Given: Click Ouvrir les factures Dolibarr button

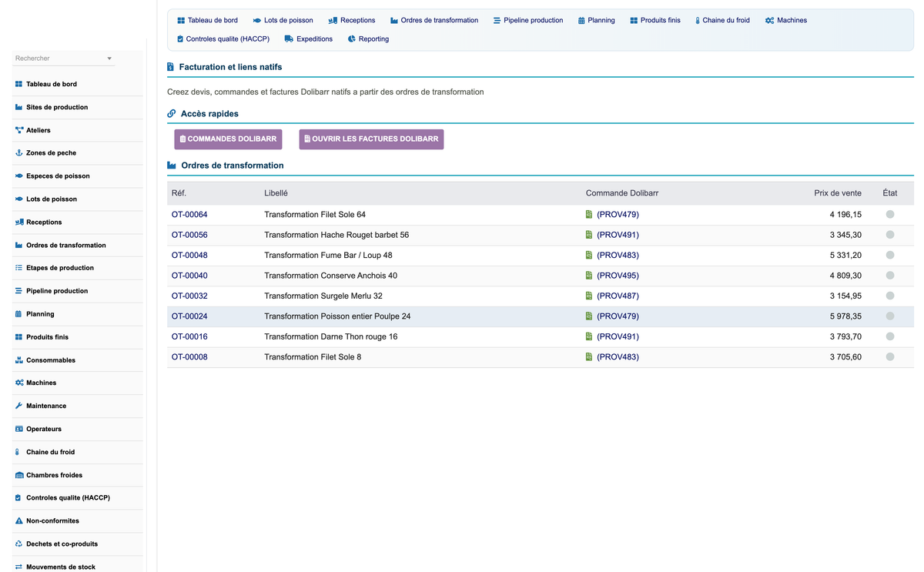Looking at the screenshot, I should coord(371,139).
